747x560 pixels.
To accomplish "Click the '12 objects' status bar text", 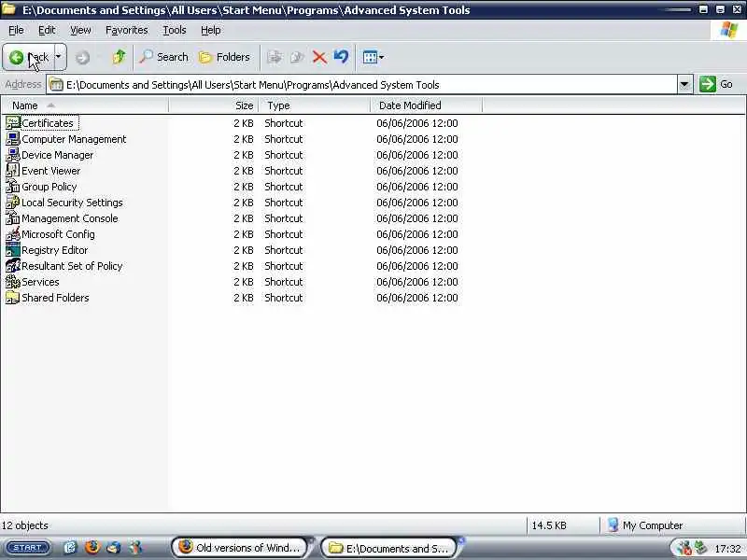I will tap(25, 525).
